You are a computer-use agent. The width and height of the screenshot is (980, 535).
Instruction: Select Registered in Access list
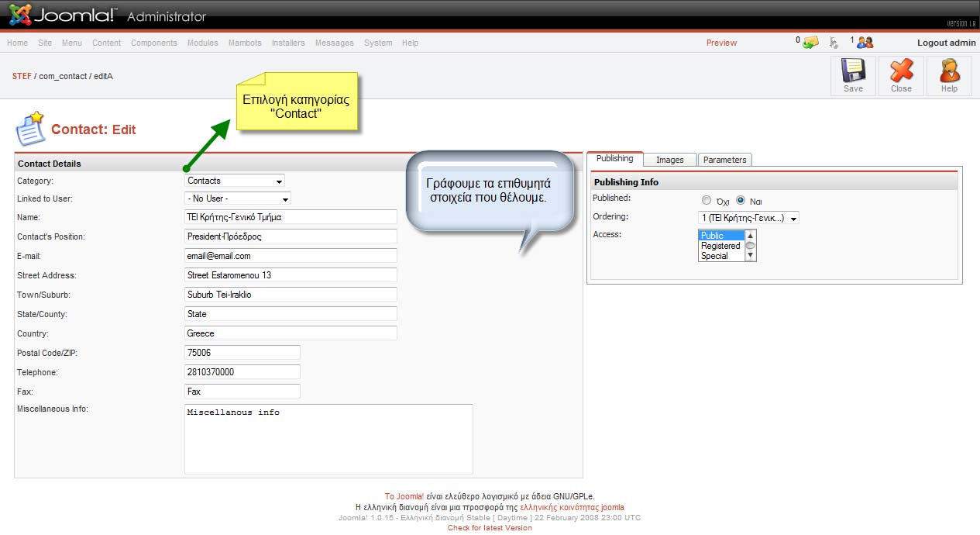pyautogui.click(x=721, y=246)
